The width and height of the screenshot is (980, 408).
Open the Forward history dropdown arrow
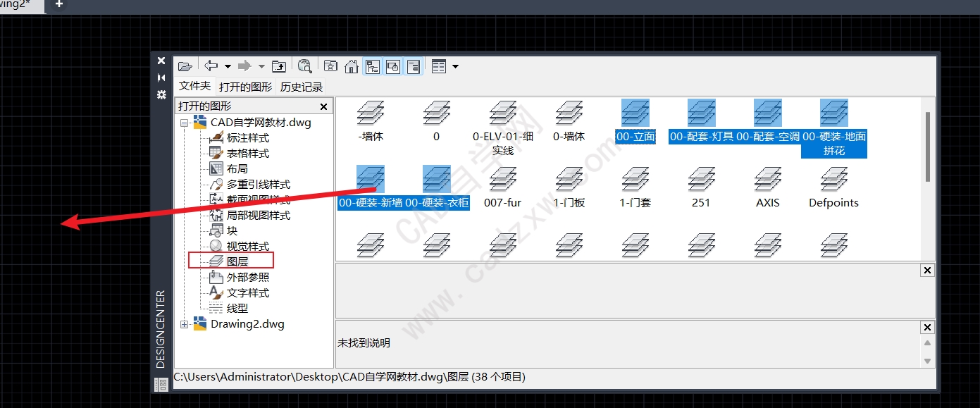(261, 67)
